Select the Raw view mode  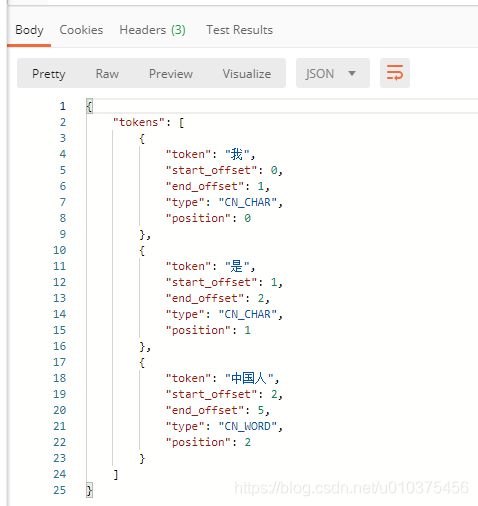107,74
